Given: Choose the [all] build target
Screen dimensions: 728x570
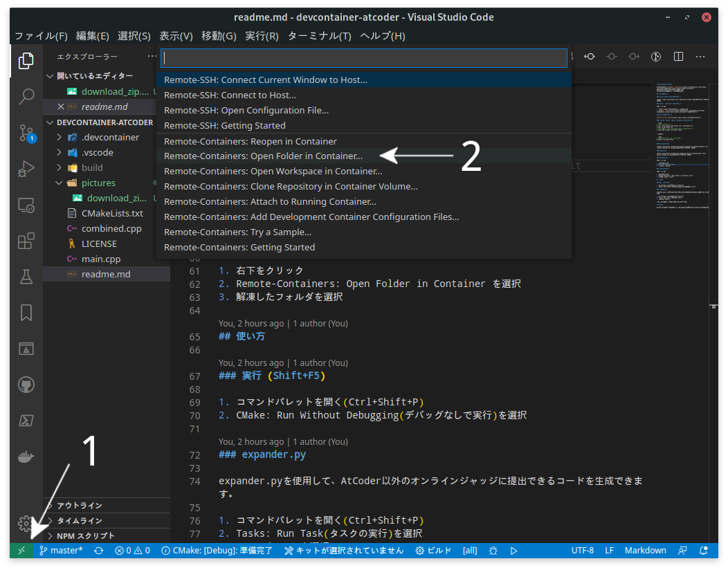Looking at the screenshot, I should [470, 551].
